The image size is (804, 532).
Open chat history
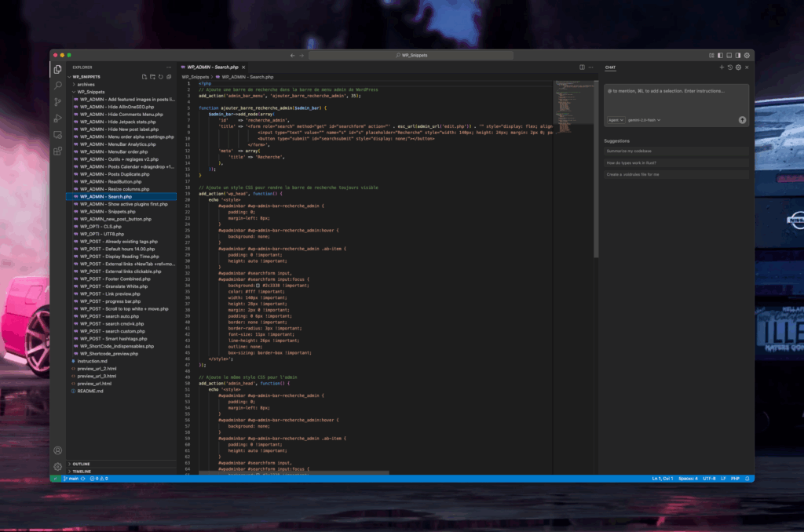point(730,67)
